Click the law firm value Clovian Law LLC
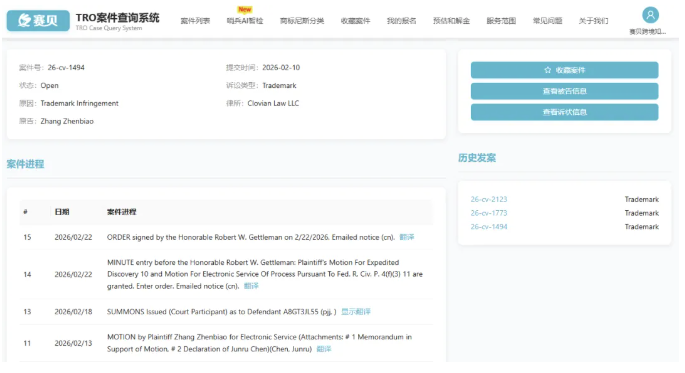 [x=273, y=103]
